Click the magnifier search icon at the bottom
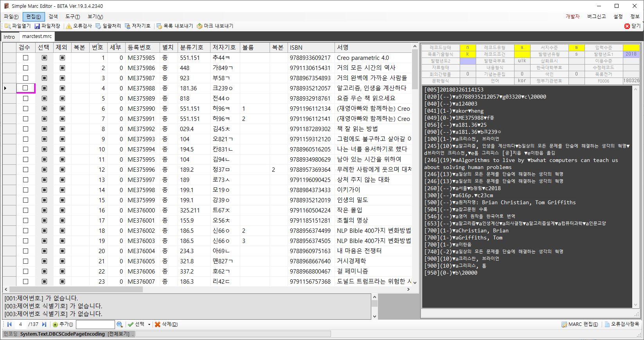 tap(120, 324)
